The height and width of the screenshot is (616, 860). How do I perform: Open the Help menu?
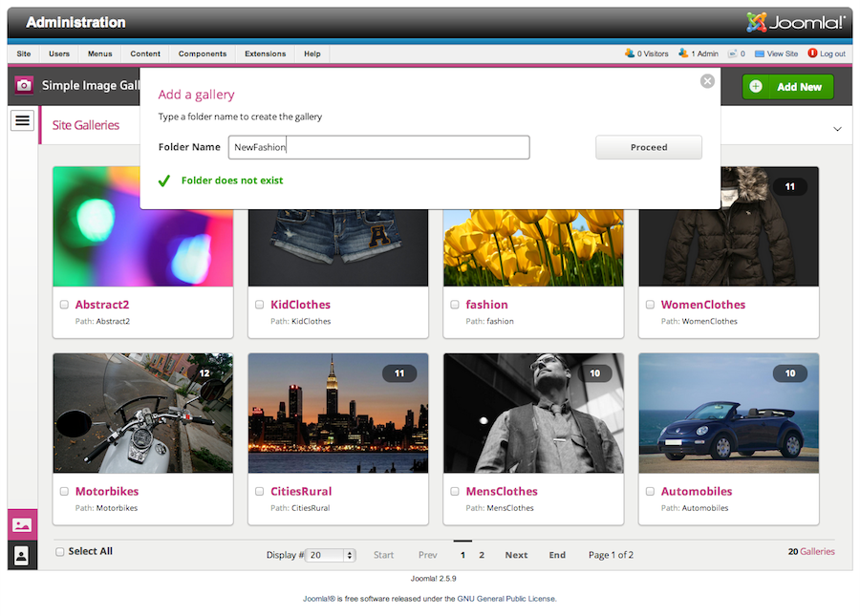[x=312, y=53]
